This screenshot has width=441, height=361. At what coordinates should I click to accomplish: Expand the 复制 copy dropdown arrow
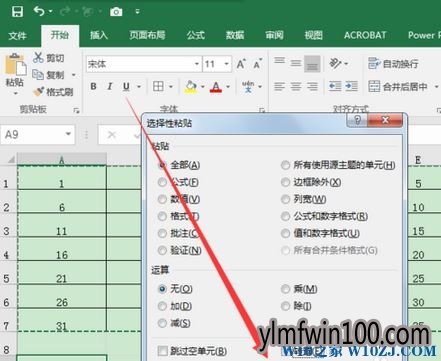74,75
